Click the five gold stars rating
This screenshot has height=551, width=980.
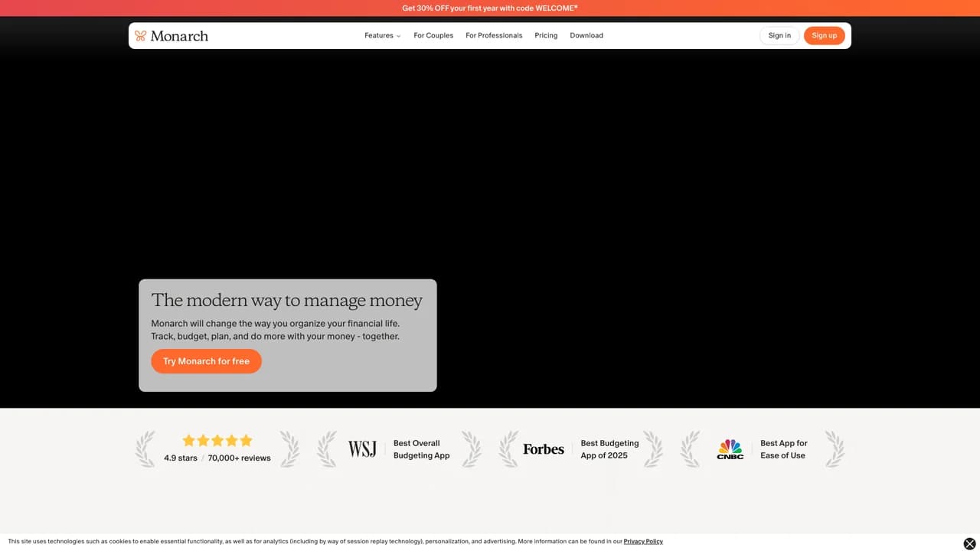point(217,441)
